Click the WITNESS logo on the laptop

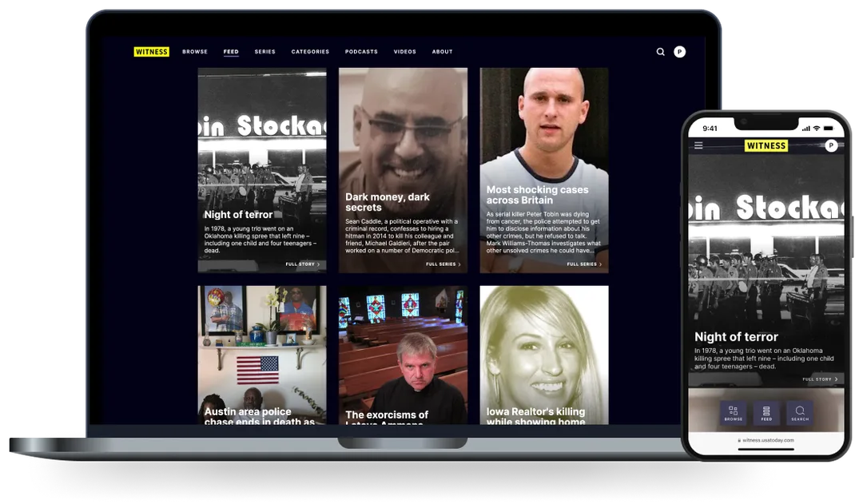tap(151, 52)
